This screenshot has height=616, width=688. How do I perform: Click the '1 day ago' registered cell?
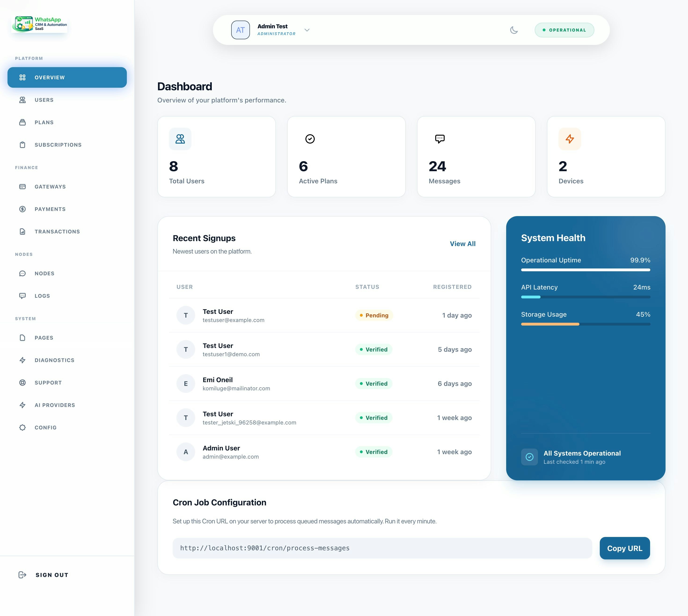[x=457, y=315]
